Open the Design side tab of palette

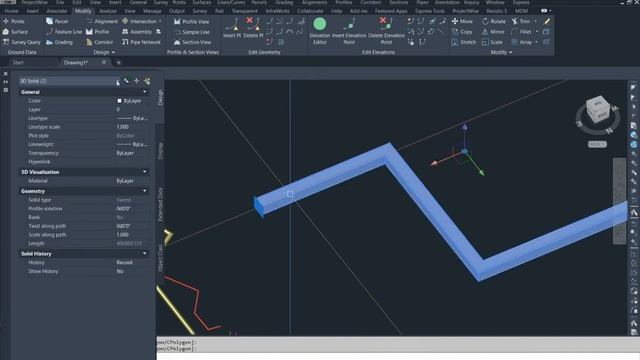point(160,98)
